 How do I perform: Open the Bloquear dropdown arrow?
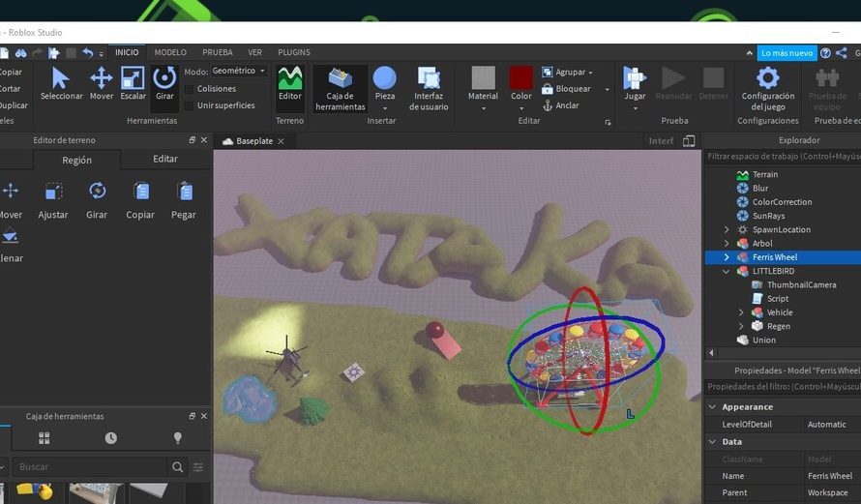(607, 90)
